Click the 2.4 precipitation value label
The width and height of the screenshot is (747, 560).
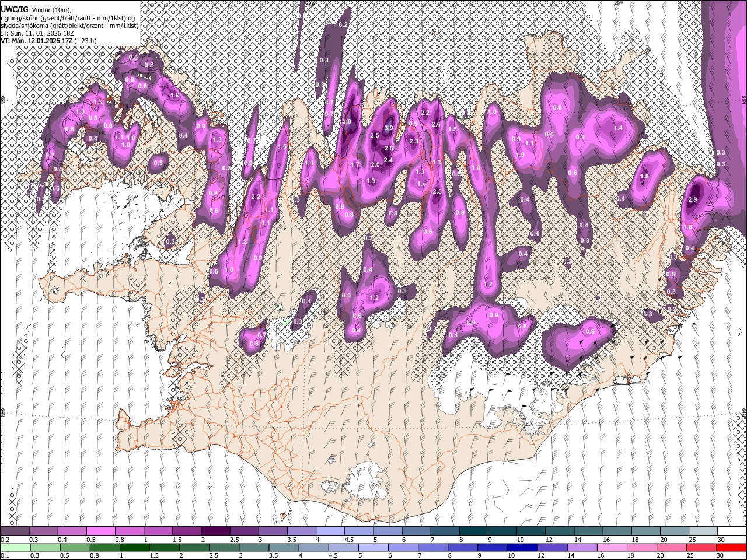pyautogui.click(x=388, y=160)
